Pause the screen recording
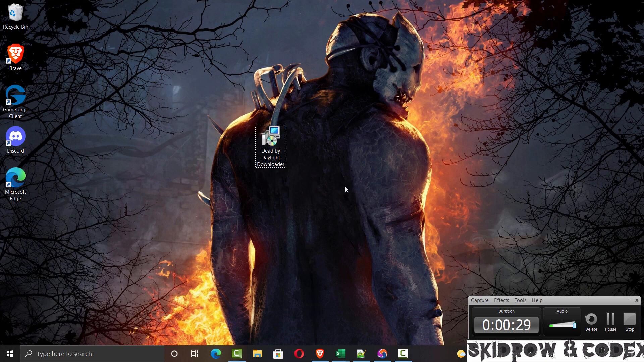The image size is (644, 362). tap(610, 321)
